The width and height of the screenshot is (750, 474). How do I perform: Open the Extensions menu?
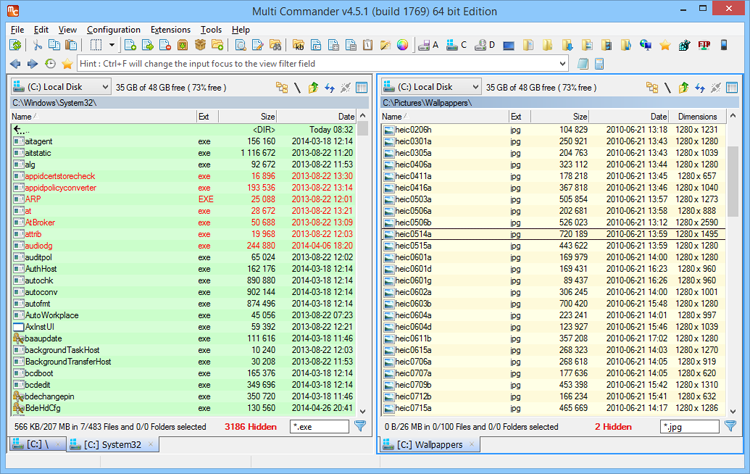[x=170, y=30]
